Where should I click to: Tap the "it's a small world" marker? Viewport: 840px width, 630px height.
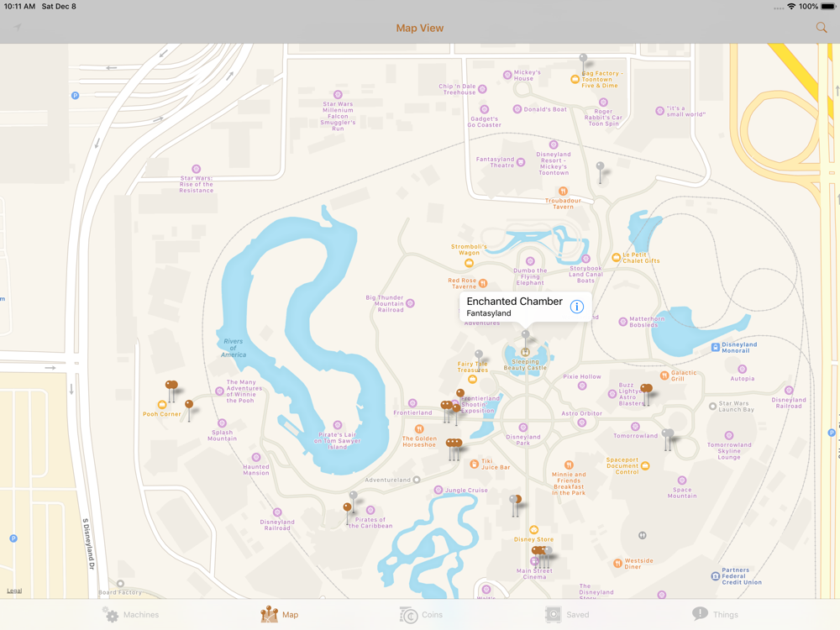(x=660, y=111)
